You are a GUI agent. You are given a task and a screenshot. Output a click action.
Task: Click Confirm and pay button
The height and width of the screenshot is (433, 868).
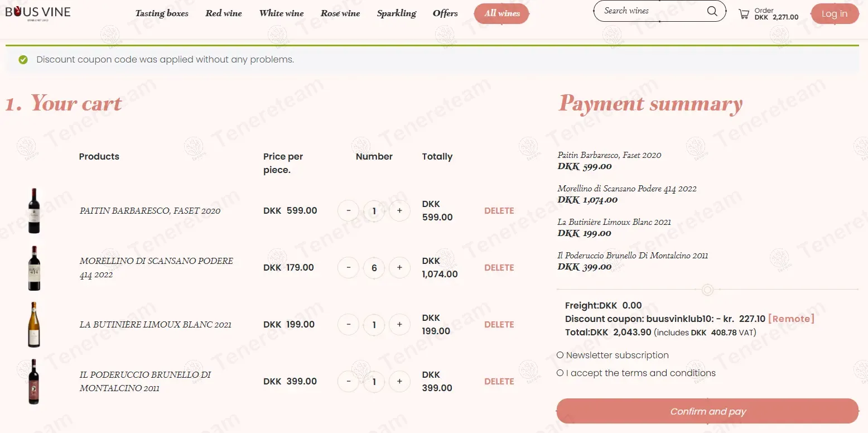[x=708, y=412]
